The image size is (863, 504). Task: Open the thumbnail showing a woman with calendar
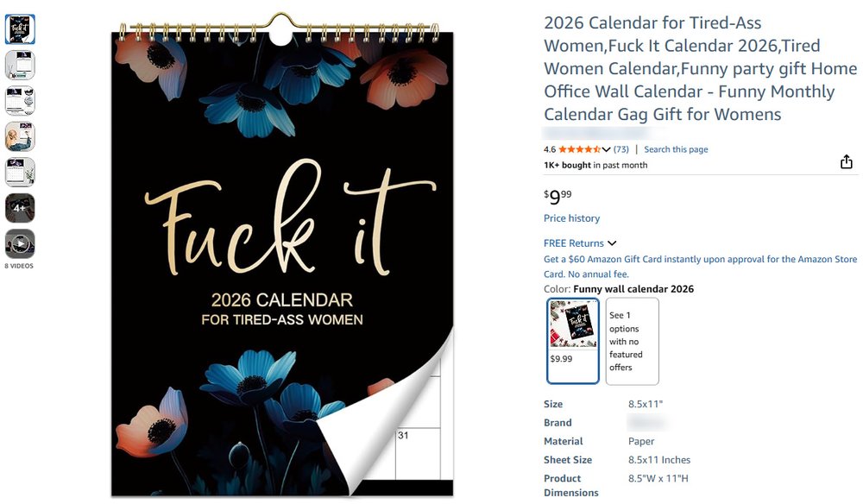(20, 136)
